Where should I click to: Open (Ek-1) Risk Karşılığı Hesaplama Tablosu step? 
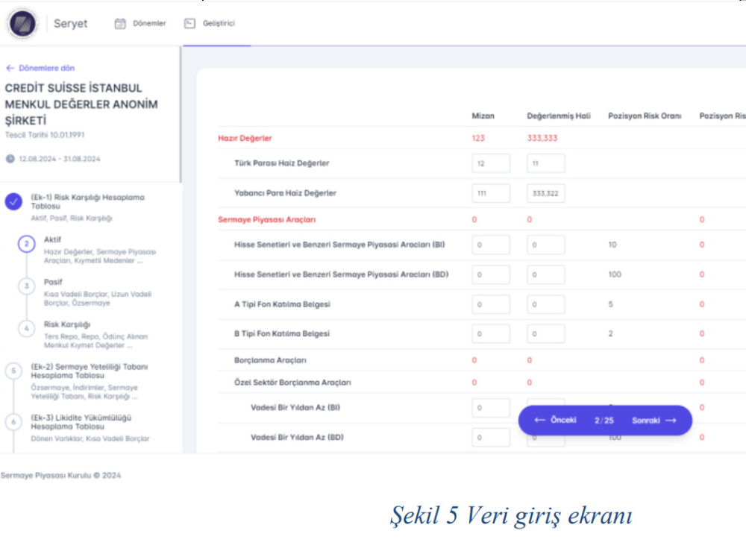[87, 201]
